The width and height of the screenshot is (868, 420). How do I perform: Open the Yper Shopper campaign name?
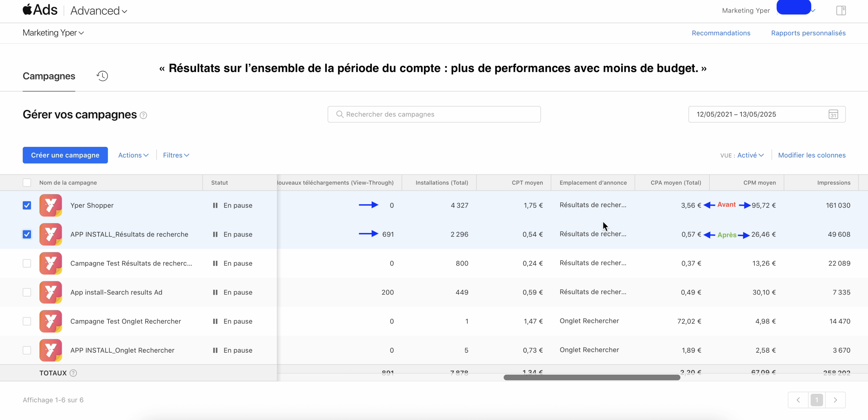92,205
